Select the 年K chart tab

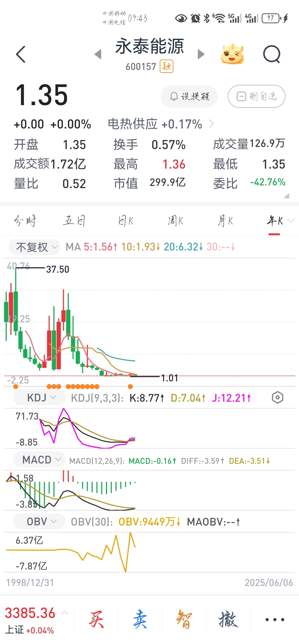[274, 221]
